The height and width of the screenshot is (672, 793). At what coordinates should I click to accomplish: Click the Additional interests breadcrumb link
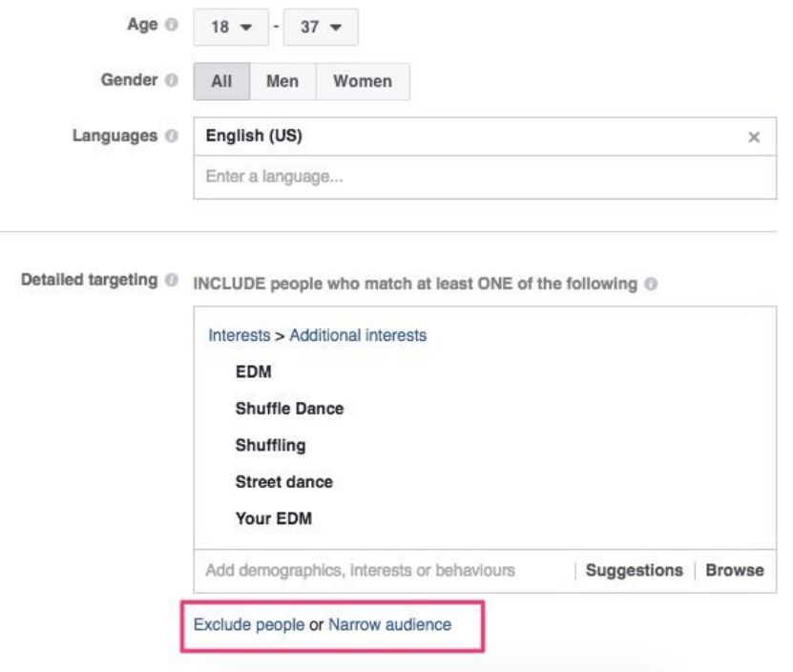(358, 335)
